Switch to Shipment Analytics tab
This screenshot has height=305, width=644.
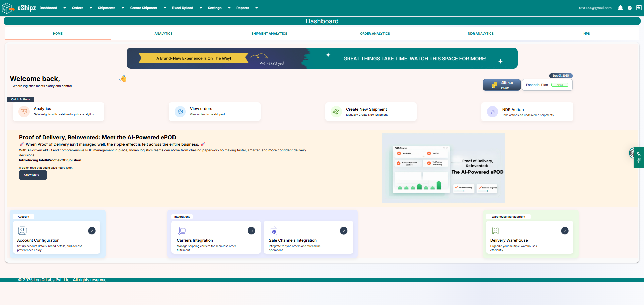coord(269,34)
